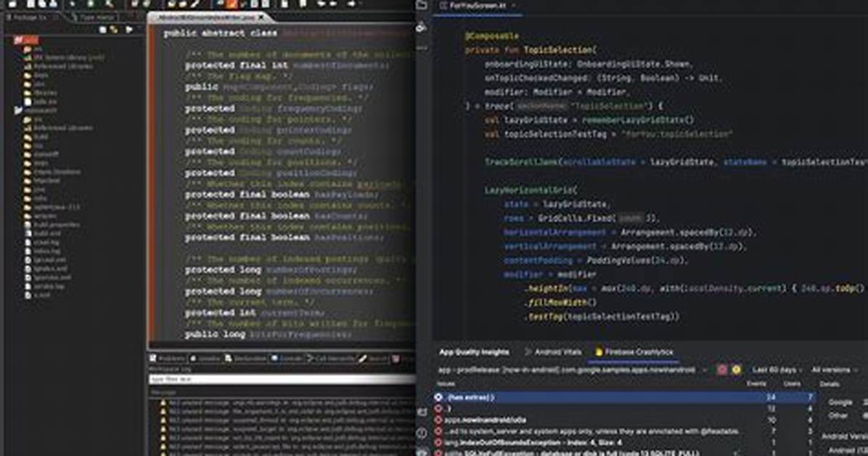Open the Console tab in Eclipse
The width and height of the screenshot is (868, 456).
pyautogui.click(x=286, y=359)
